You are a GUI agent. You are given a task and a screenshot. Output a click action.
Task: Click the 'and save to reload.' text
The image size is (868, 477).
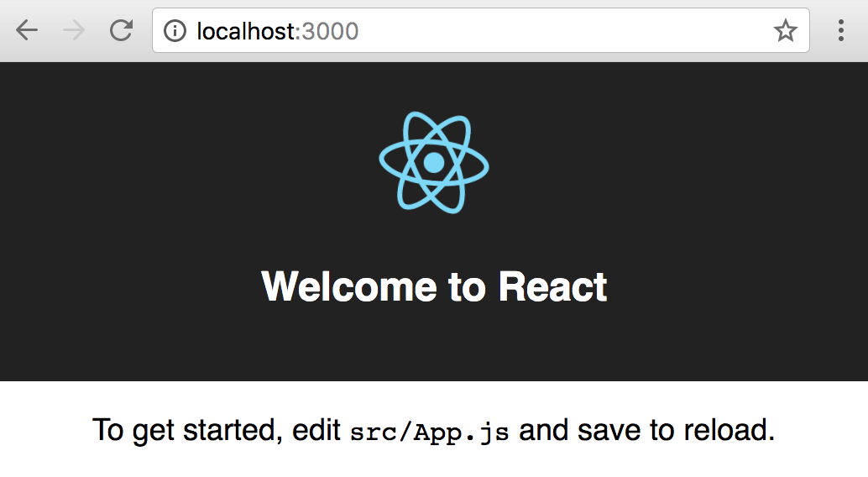[646, 430]
